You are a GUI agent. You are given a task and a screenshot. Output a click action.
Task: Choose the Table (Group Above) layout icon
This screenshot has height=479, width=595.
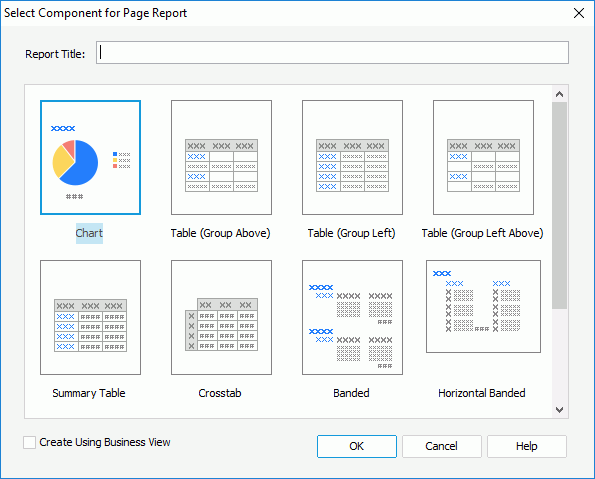pos(221,158)
